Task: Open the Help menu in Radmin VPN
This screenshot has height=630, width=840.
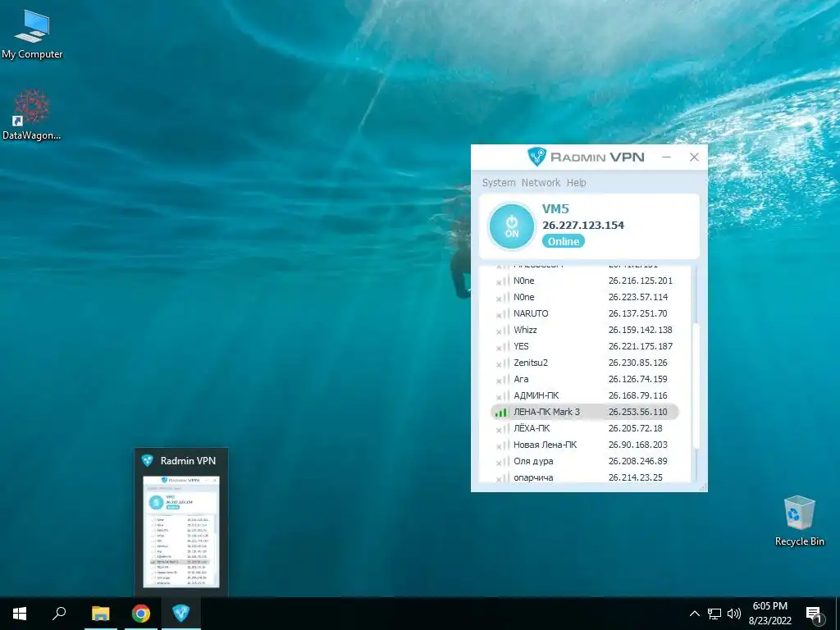Action: (x=577, y=183)
